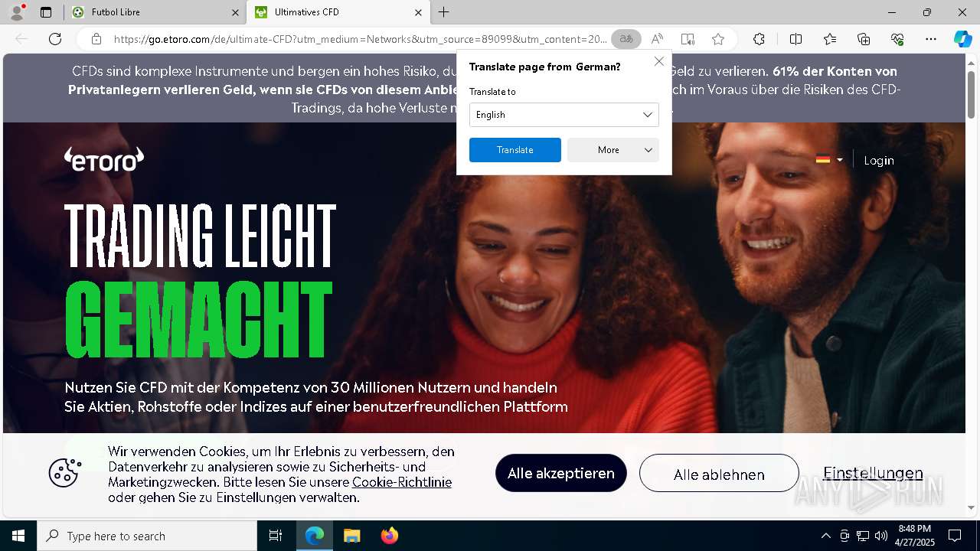
Task: Open the Copilot sidebar icon
Action: 962,39
